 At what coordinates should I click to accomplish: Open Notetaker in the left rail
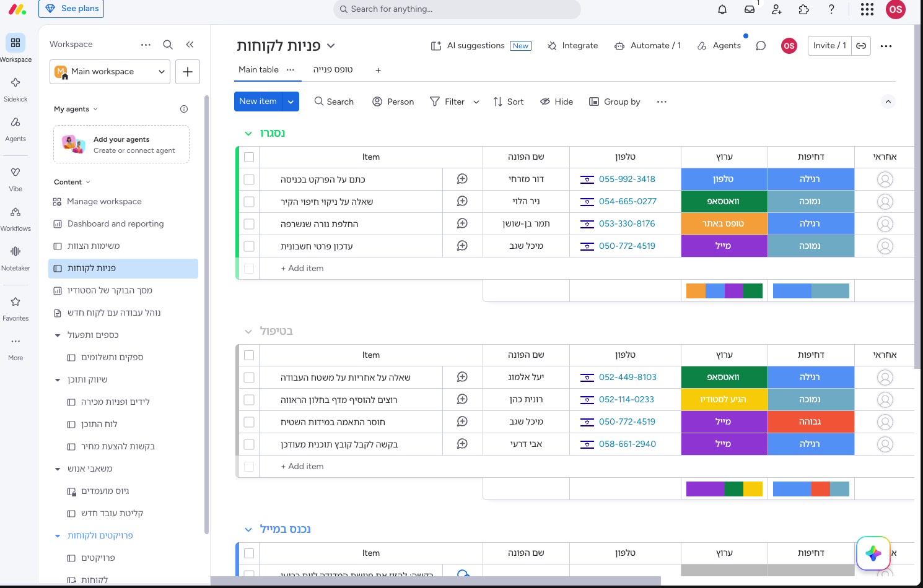click(15, 258)
